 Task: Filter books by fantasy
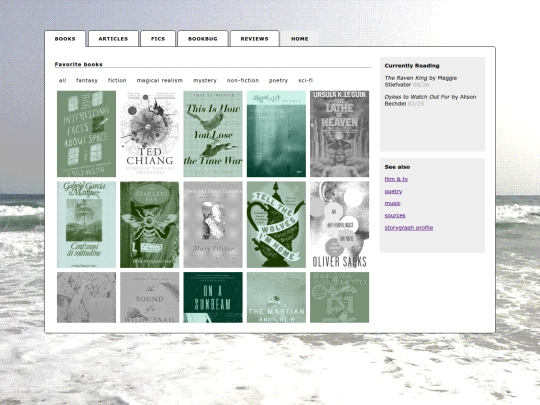click(x=87, y=80)
